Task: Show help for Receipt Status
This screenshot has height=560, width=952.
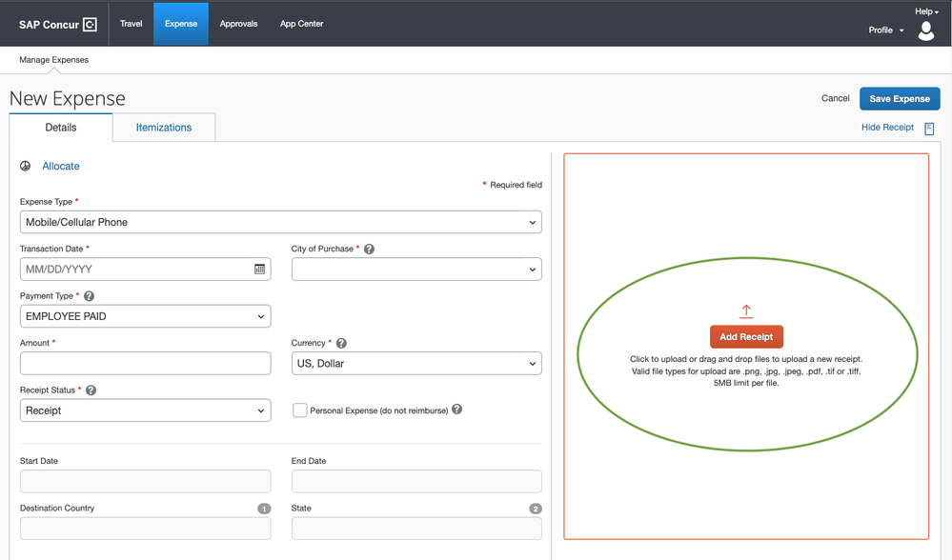Action: pyautogui.click(x=91, y=390)
